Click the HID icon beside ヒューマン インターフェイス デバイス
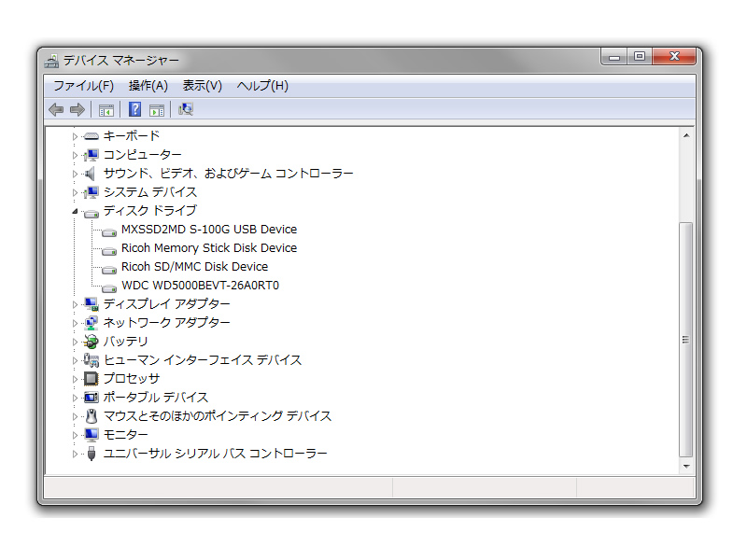The height and width of the screenshot is (560, 747). 91,360
